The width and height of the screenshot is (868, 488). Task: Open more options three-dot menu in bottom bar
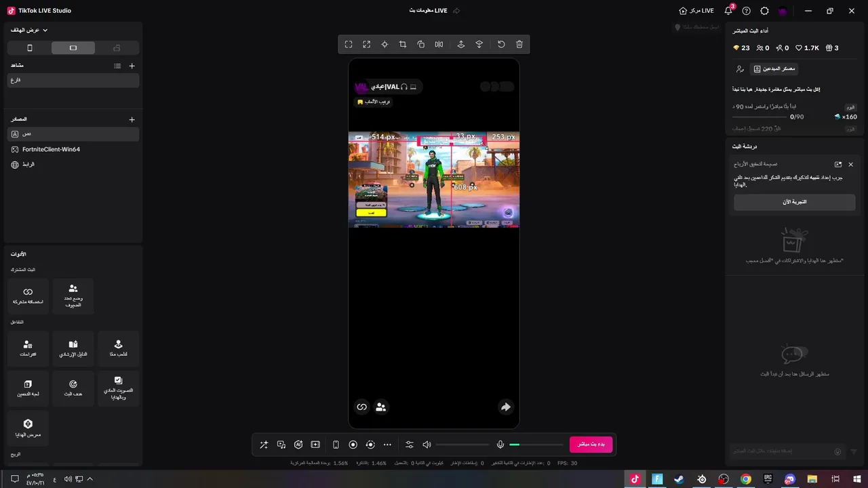tap(387, 445)
